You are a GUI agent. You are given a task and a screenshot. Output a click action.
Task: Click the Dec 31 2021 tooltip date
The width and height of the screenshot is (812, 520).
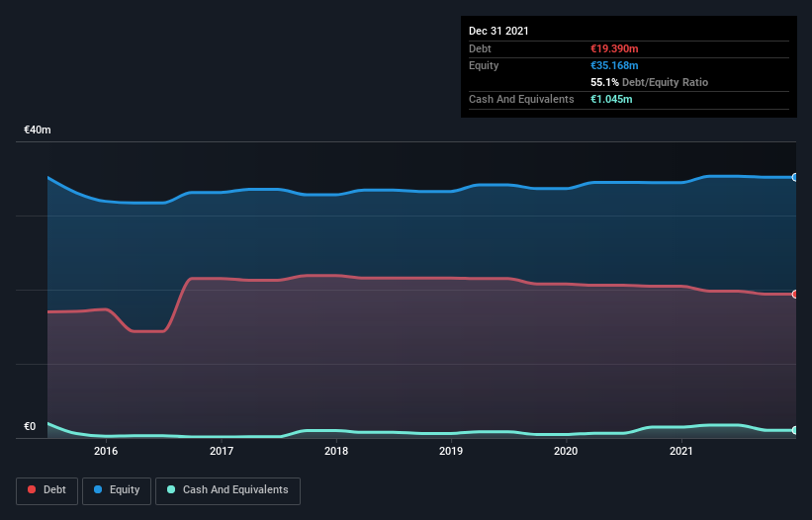tap(498, 31)
